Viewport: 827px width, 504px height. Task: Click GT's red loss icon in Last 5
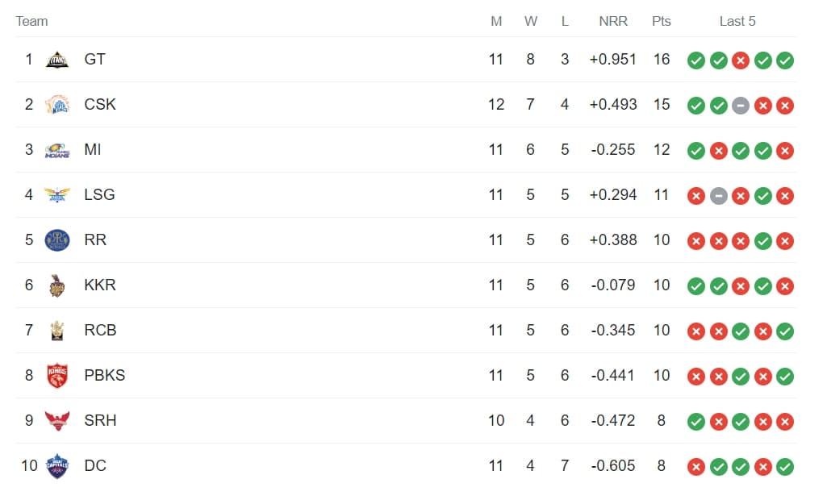pos(741,60)
